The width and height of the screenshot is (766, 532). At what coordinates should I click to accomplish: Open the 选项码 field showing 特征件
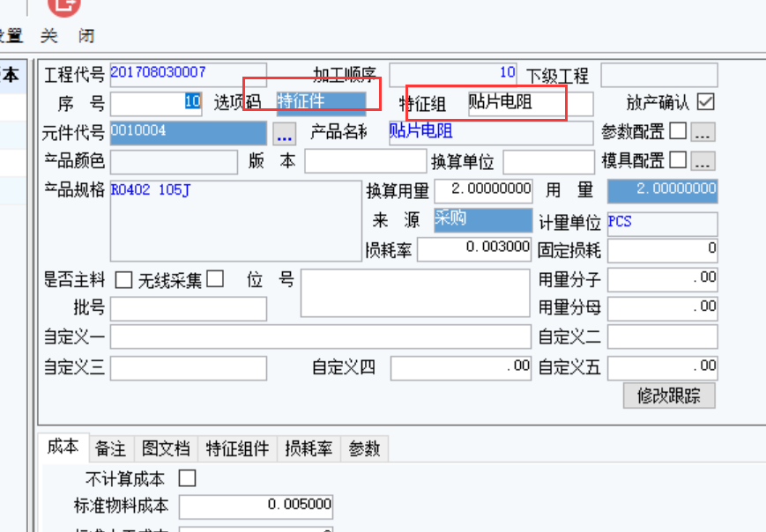[321, 103]
